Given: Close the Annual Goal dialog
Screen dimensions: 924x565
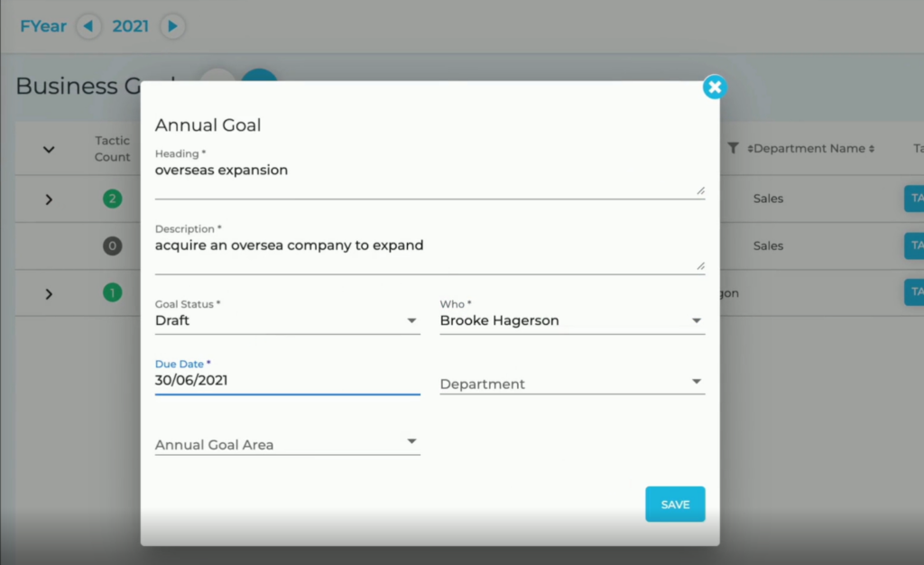Looking at the screenshot, I should click(715, 88).
